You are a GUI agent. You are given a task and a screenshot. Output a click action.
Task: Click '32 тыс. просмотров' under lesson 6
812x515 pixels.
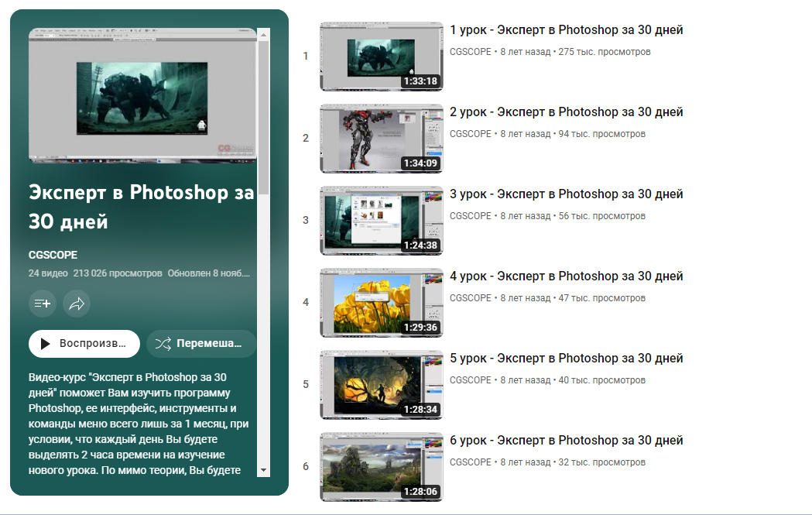601,462
